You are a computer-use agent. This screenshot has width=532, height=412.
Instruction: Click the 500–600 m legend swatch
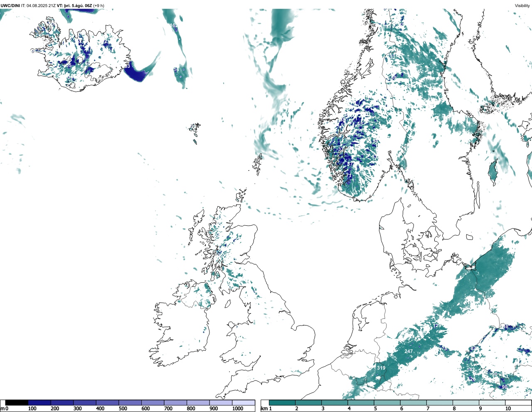(130, 402)
